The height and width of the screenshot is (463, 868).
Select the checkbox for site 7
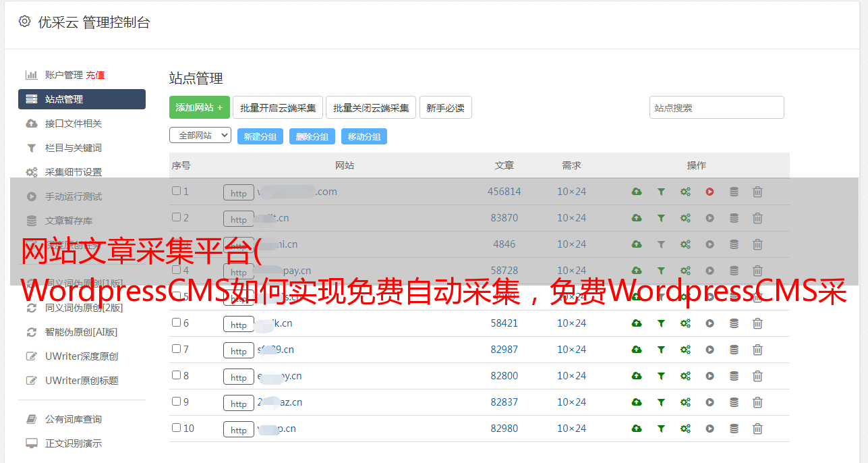[176, 349]
